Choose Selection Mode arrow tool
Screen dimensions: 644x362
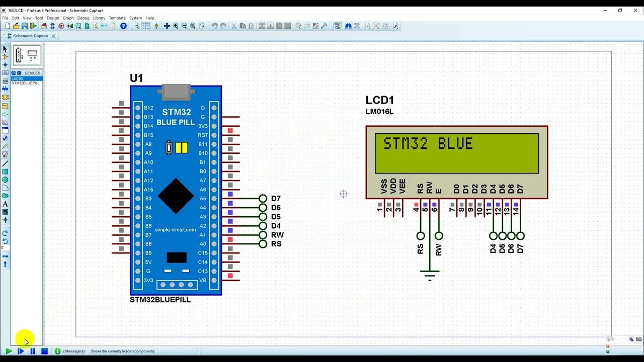pyautogui.click(x=5, y=49)
